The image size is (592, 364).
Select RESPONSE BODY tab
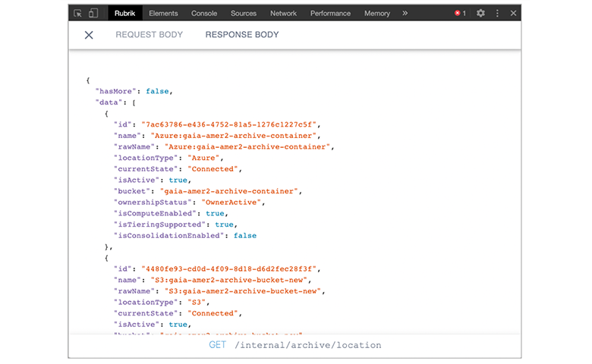click(242, 35)
